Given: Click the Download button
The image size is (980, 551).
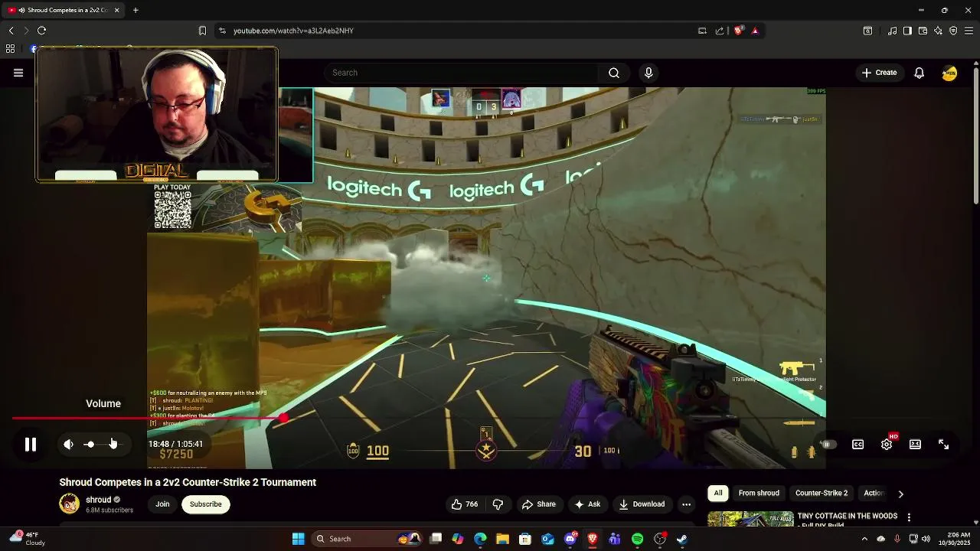Looking at the screenshot, I should point(642,504).
